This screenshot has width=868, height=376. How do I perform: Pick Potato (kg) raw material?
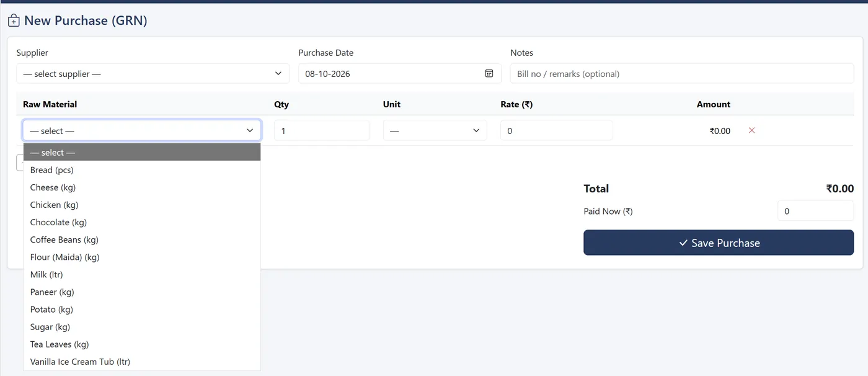coord(142,309)
